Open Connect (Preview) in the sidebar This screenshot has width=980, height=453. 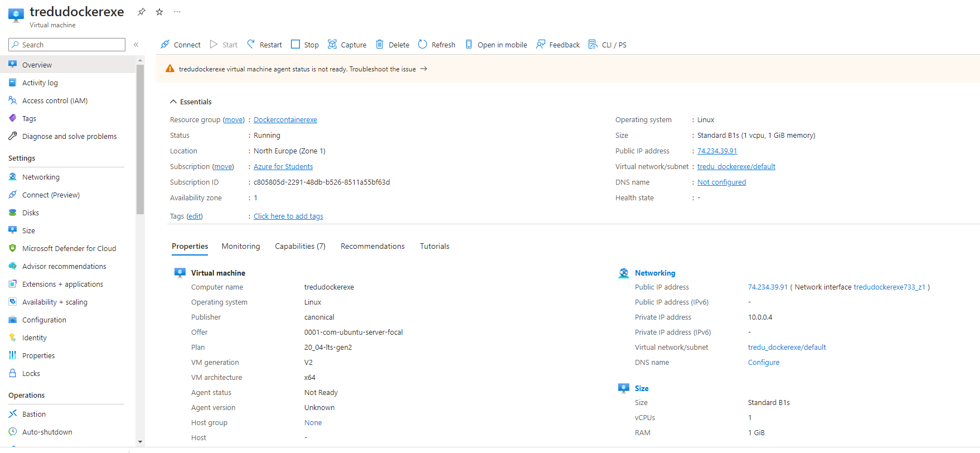[67, 195]
